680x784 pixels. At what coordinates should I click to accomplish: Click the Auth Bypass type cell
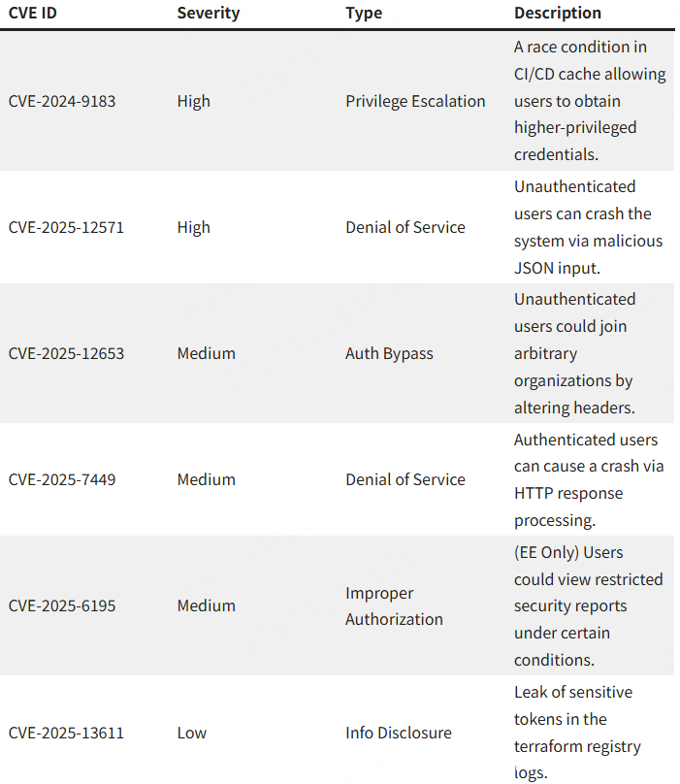coord(389,353)
